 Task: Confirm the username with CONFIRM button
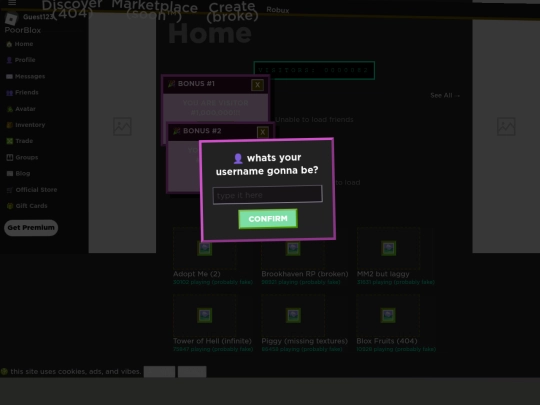(268, 219)
